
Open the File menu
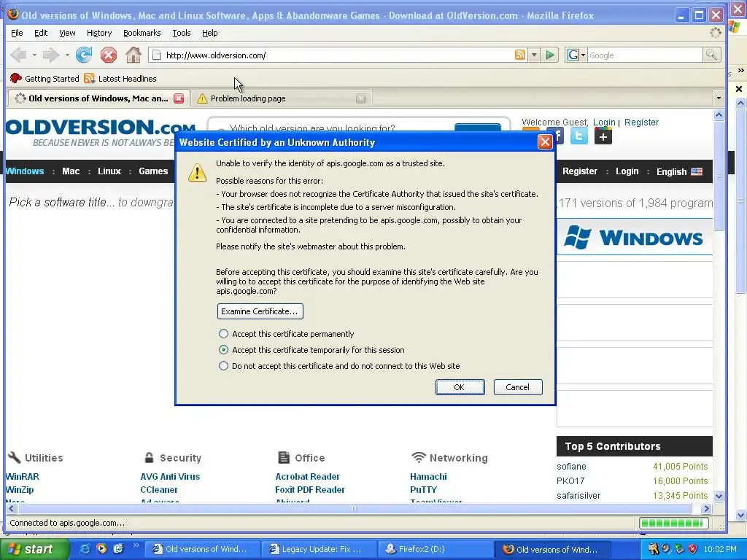[17, 33]
